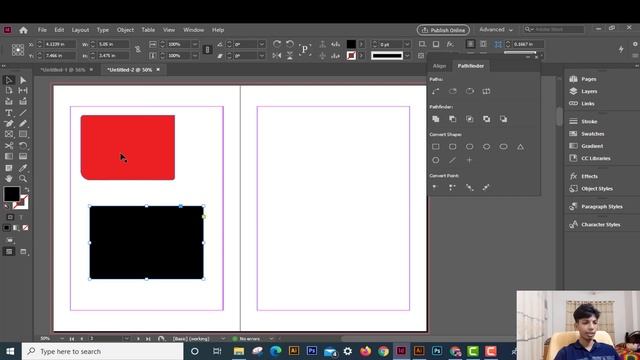Enable auto-fit corner options toggle
The width and height of the screenshot is (640, 360).
(x=498, y=44)
